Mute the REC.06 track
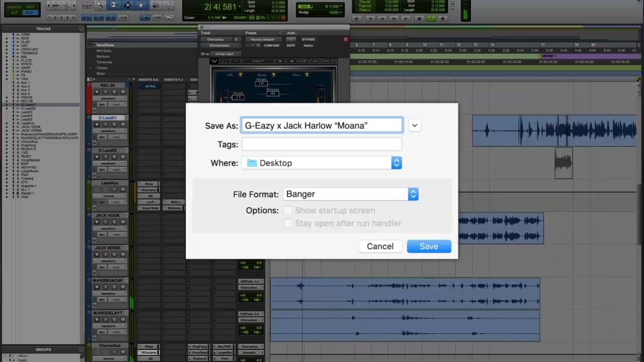 (123, 92)
